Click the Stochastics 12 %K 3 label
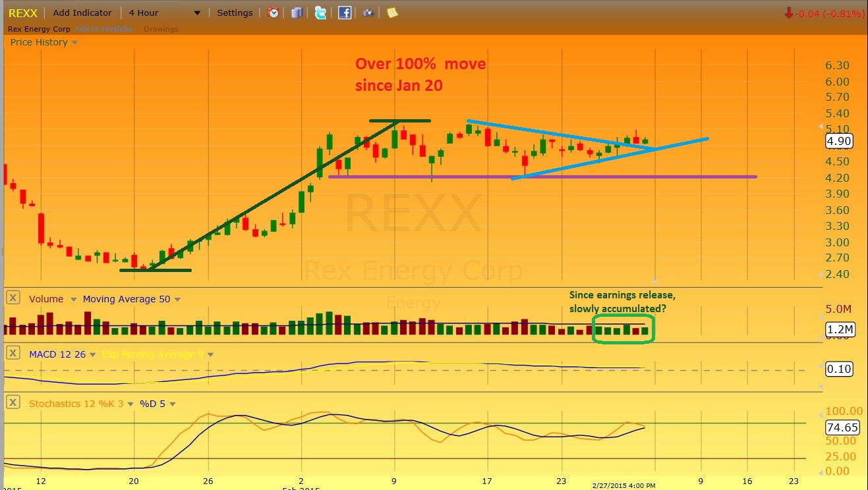The height and width of the screenshot is (490, 868). click(x=76, y=404)
